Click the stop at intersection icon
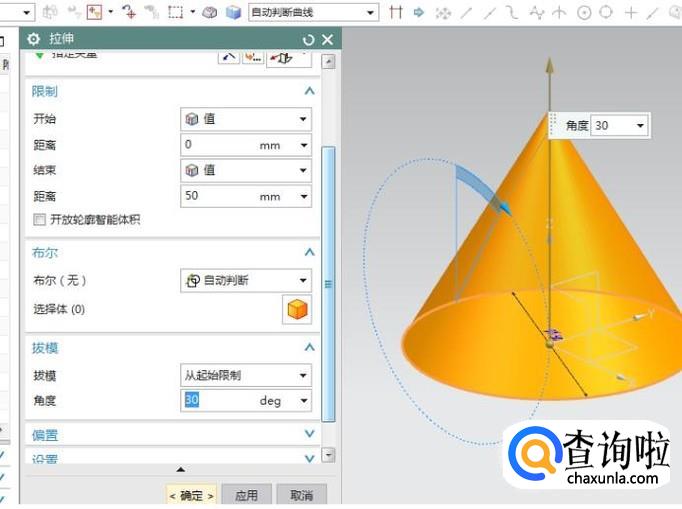682x509 pixels. tap(396, 12)
